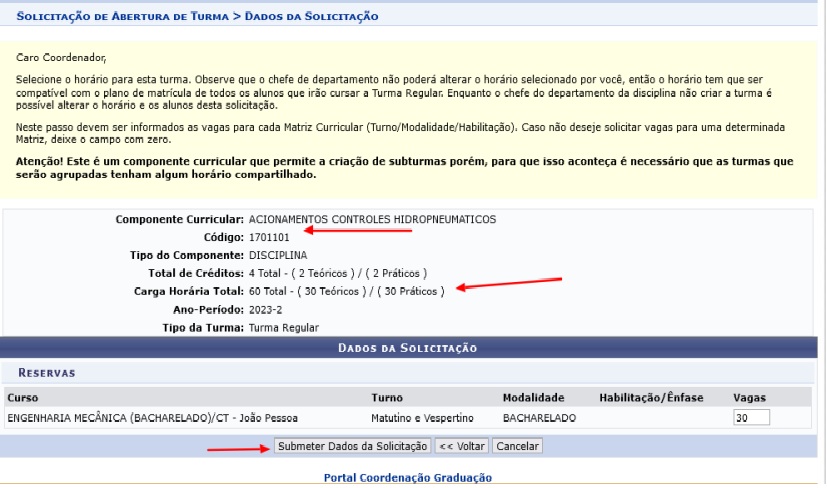This screenshot has height=488, width=827.
Task: Click the Solicitação de Abertura de Turma breadcrumb title
Action: tap(122, 16)
